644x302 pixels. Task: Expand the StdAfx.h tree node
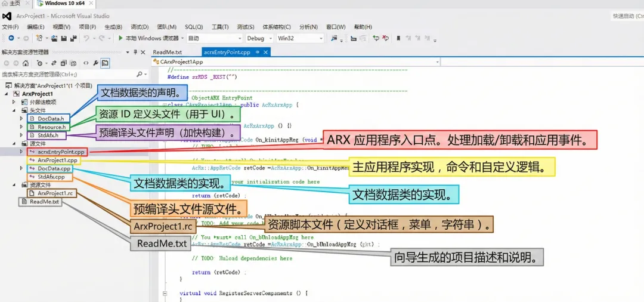pyautogui.click(x=21, y=135)
